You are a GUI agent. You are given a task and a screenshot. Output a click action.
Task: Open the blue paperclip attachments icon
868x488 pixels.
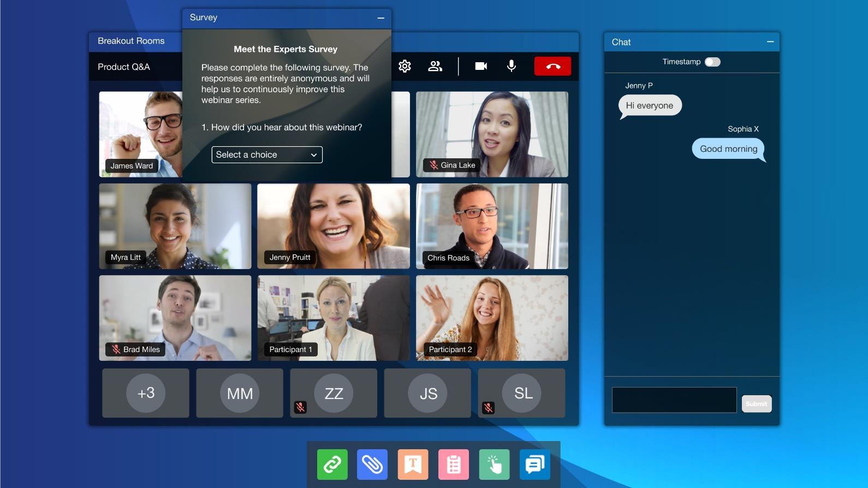click(x=372, y=465)
